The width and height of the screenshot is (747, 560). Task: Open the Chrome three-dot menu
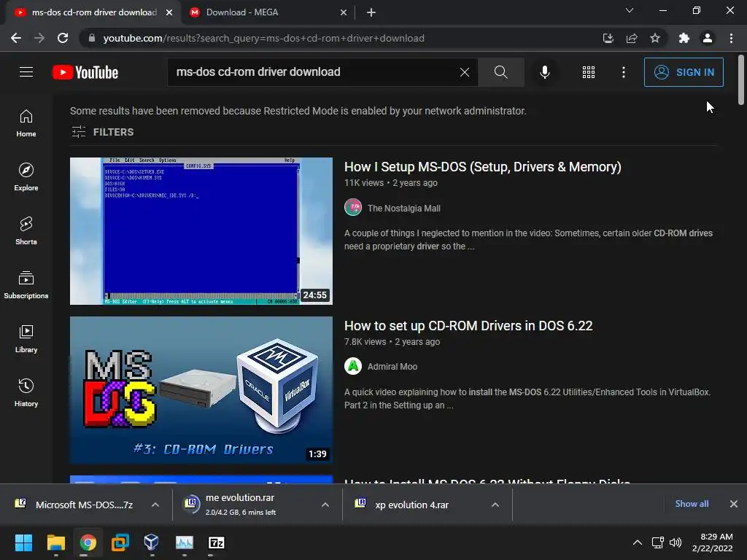(731, 38)
